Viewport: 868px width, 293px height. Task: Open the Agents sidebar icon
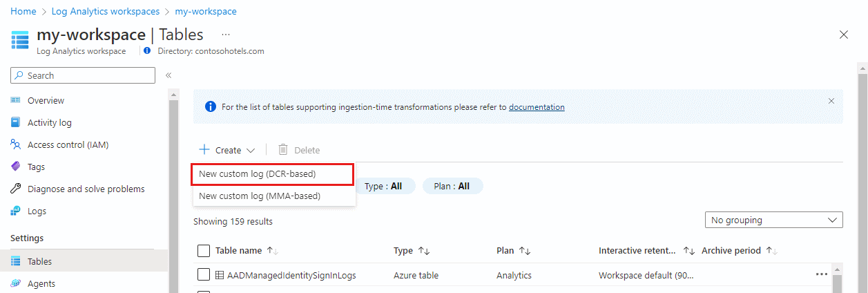16,283
